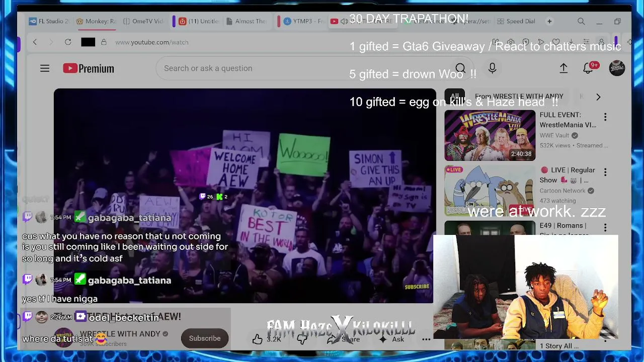
Task: Switch to the Monkey browser tab
Action: pos(96,22)
